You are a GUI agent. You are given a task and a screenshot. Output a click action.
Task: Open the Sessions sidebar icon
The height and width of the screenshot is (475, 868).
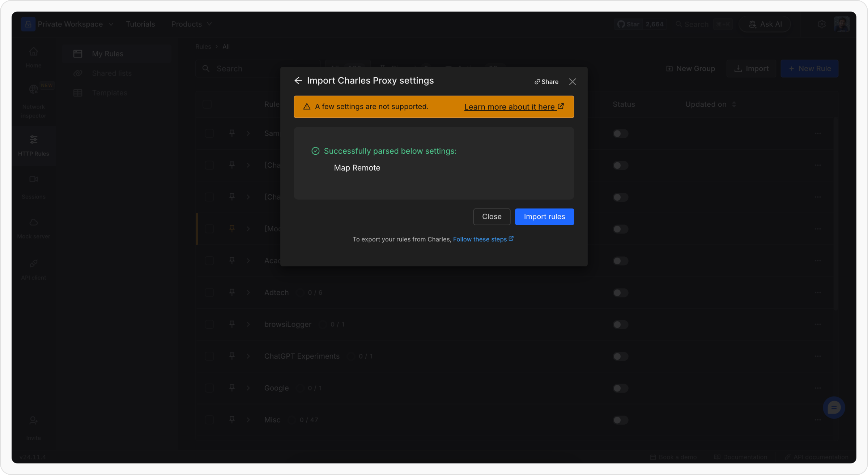coord(33,179)
